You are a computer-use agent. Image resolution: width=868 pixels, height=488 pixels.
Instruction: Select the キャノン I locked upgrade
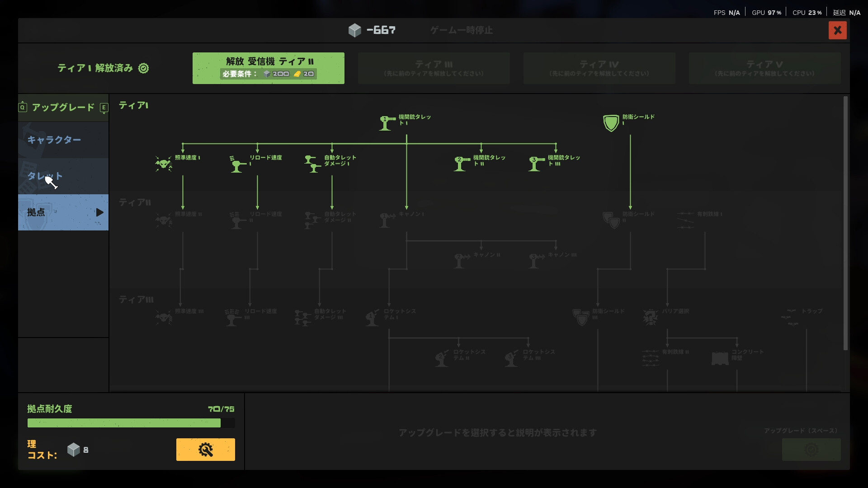[x=387, y=220]
